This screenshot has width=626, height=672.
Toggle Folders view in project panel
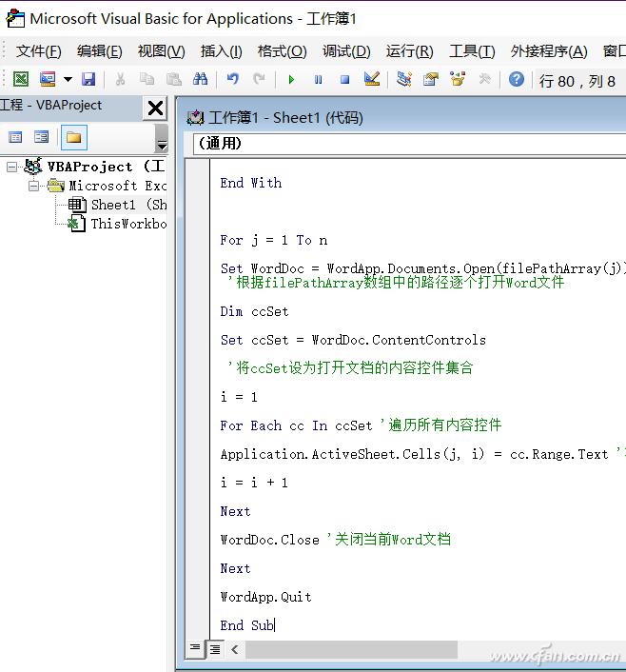point(73,138)
